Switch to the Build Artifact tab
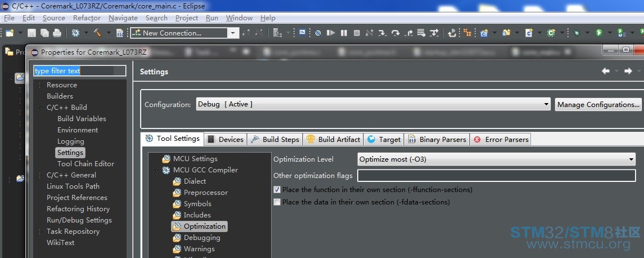 click(x=333, y=140)
